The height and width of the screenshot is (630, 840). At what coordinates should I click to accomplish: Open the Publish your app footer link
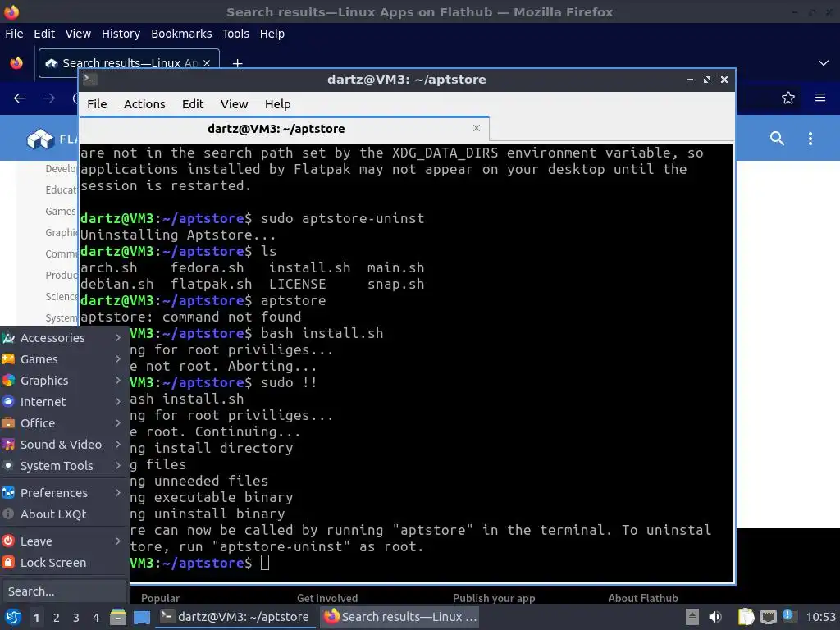coord(494,598)
